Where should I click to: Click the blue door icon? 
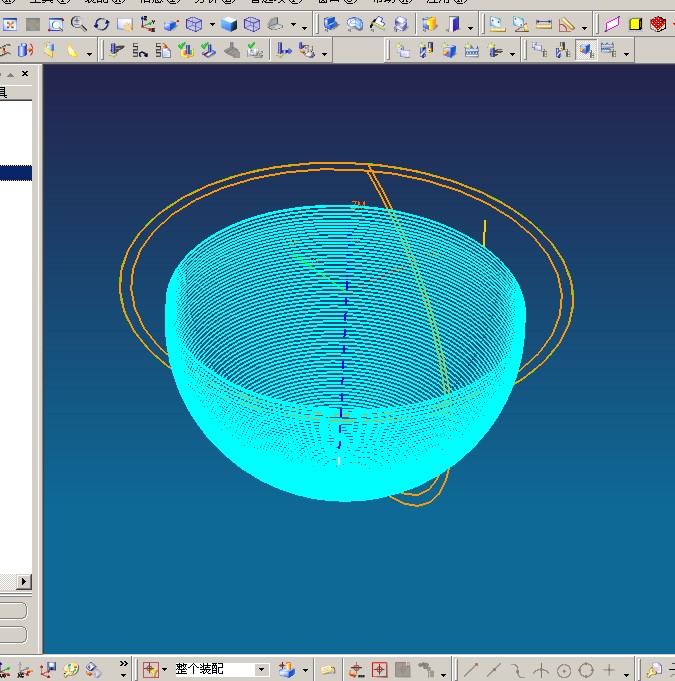[x=453, y=24]
